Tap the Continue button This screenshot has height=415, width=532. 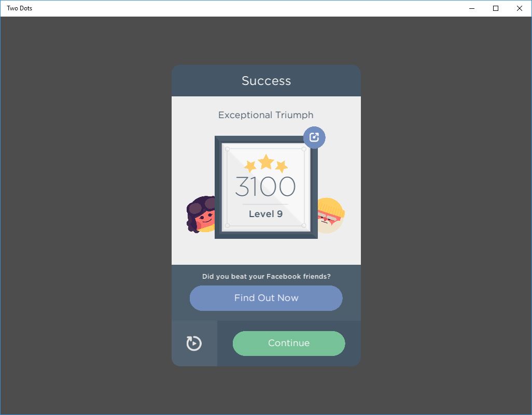coord(289,343)
